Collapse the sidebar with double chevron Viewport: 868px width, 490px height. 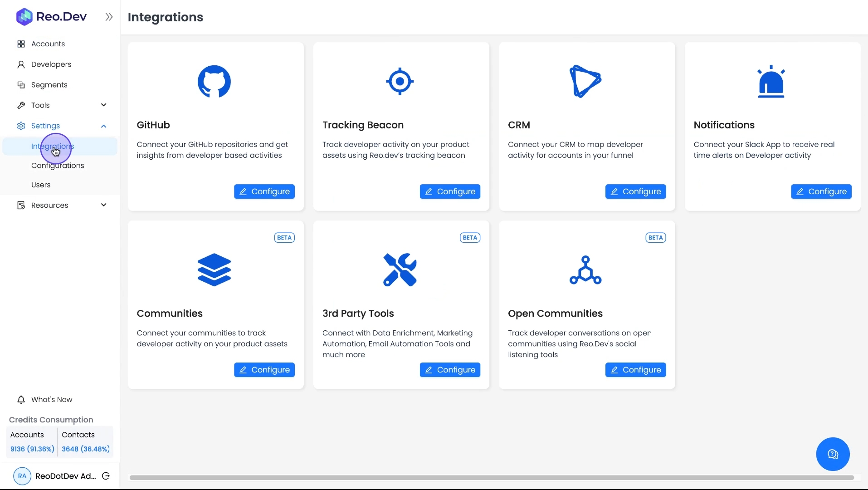point(109,17)
